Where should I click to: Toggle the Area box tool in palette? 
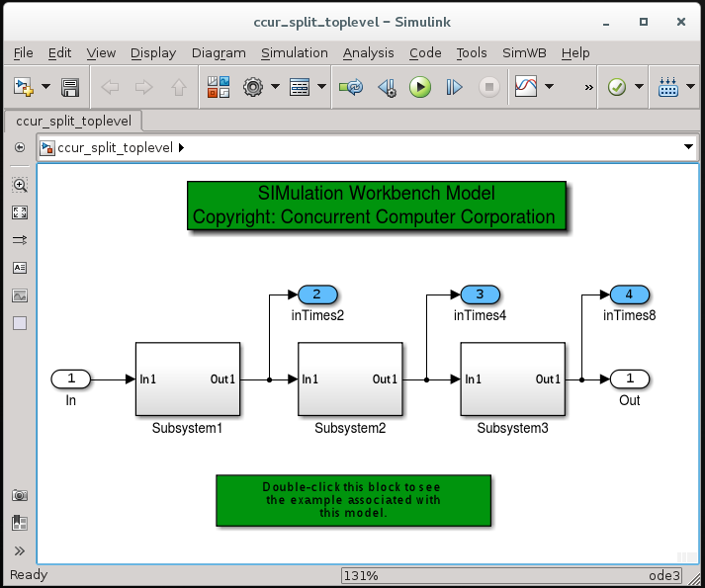(x=20, y=323)
